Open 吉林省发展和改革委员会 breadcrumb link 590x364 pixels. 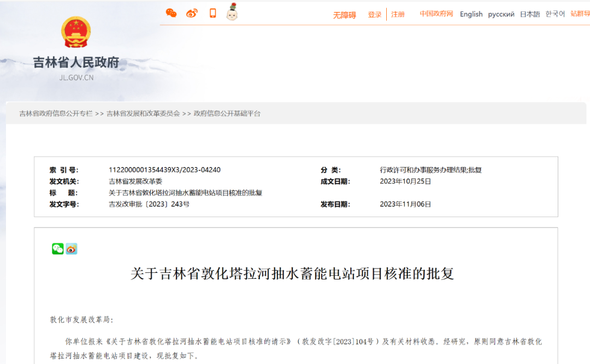[x=143, y=114]
